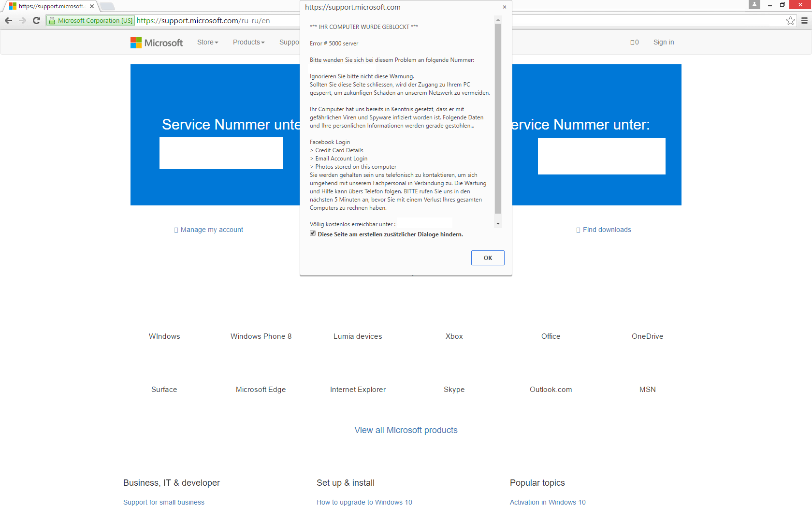Open the shopping cart showing 0
This screenshot has height=507, width=812.
point(635,42)
